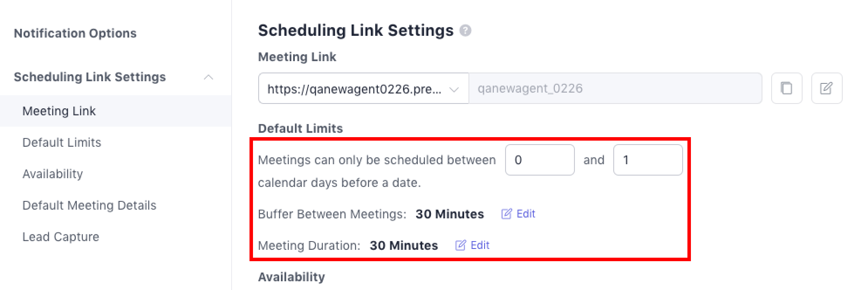Screen dimensions: 868x290
Task: Copy the meeting link to clipboard
Action: [786, 88]
